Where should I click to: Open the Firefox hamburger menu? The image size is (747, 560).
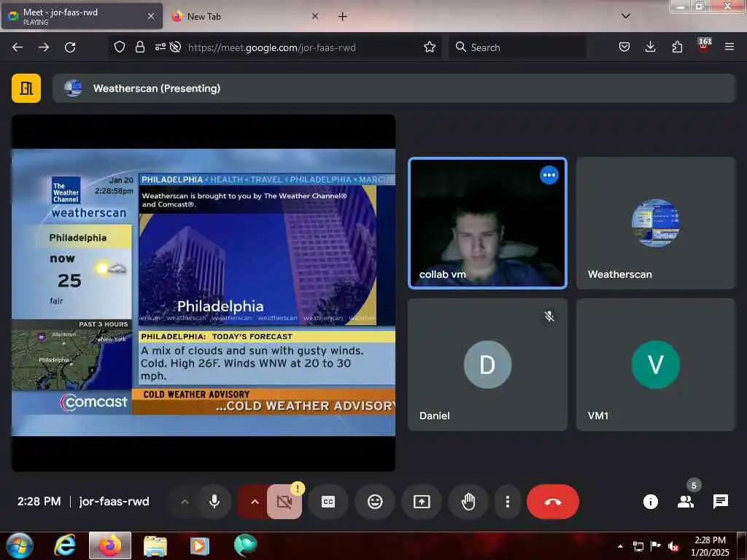pos(729,47)
